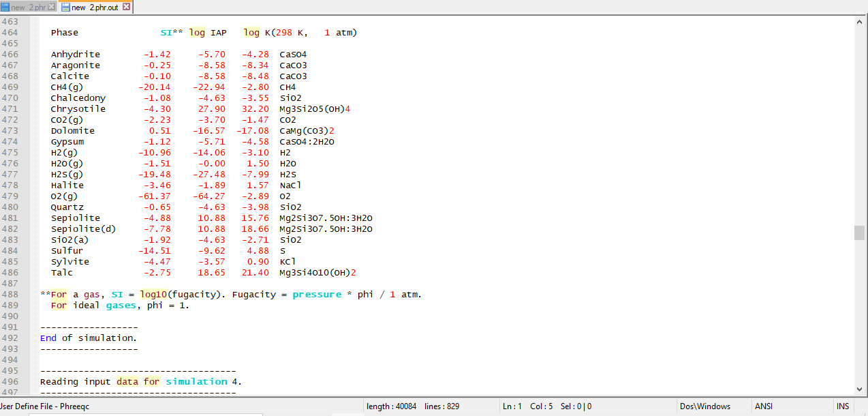Screen dimensions: 868x416
Task: Click the phase name "SiO2(a)"
Action: click(70, 240)
